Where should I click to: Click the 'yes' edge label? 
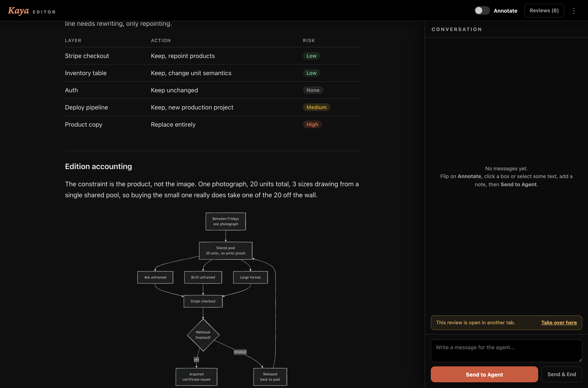[x=196, y=359]
